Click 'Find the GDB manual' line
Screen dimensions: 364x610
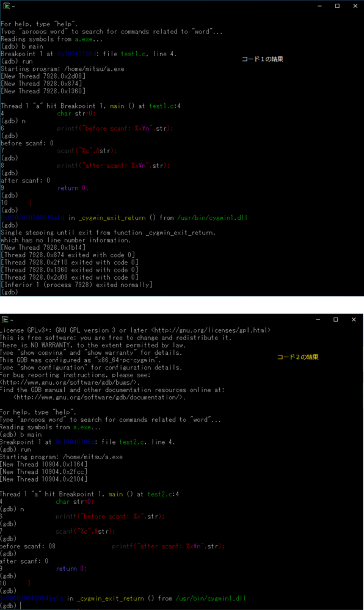click(x=112, y=390)
